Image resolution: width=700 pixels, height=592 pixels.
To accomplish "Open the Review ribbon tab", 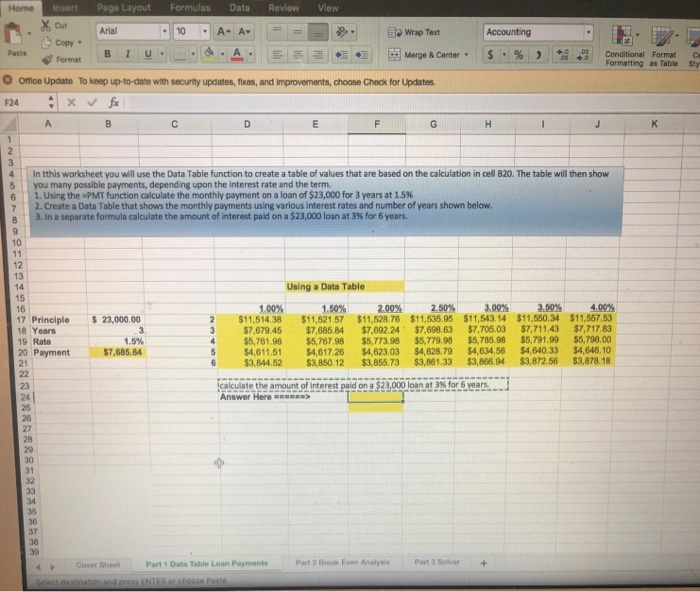I will click(283, 8).
